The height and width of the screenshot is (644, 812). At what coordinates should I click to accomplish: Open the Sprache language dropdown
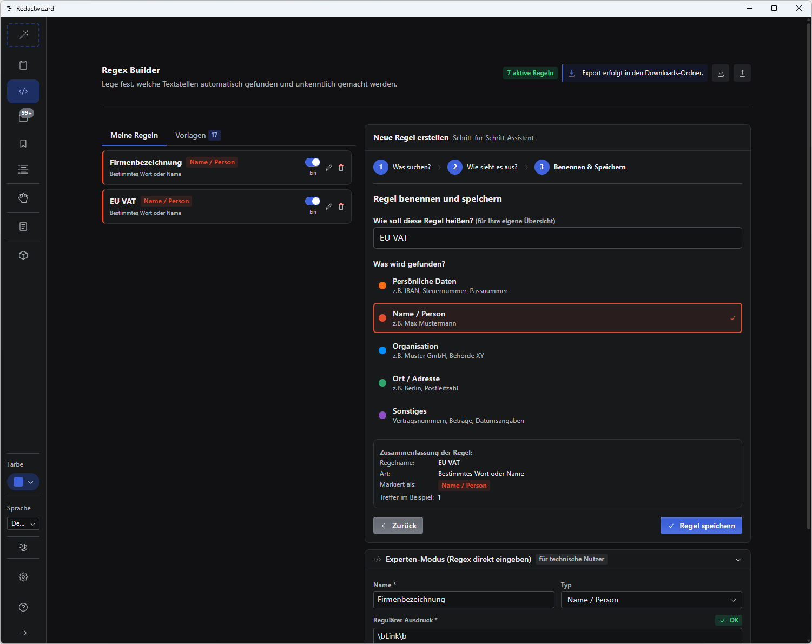coord(23,523)
